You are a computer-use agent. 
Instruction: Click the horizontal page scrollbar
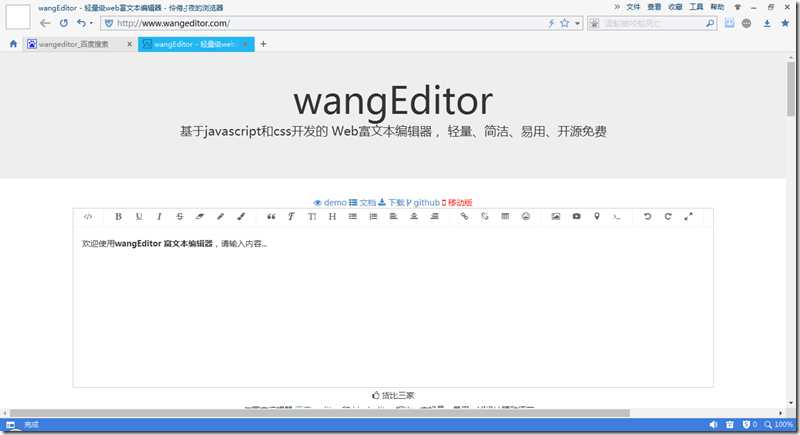(x=319, y=413)
